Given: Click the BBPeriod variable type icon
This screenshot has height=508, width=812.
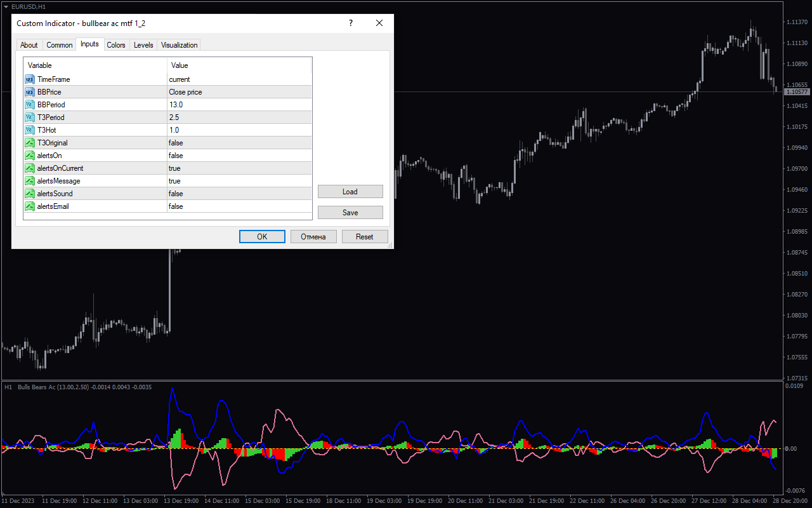Looking at the screenshot, I should point(30,105).
